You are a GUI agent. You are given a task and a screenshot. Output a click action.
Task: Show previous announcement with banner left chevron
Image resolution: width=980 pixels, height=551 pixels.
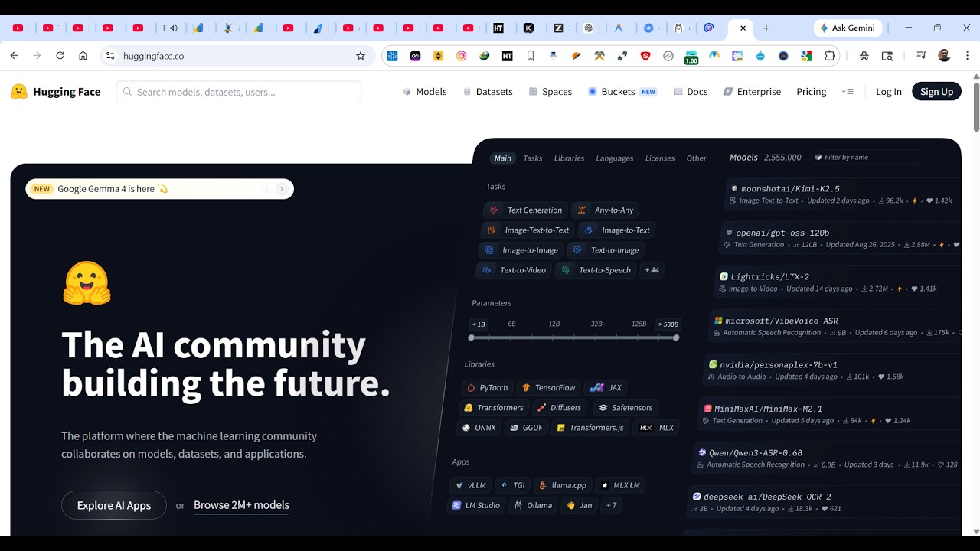[x=266, y=189]
